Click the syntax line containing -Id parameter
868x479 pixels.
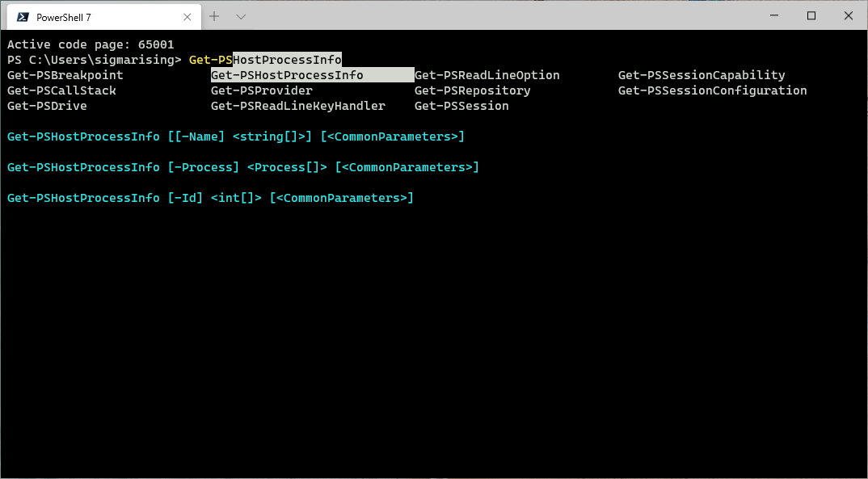[x=210, y=197]
